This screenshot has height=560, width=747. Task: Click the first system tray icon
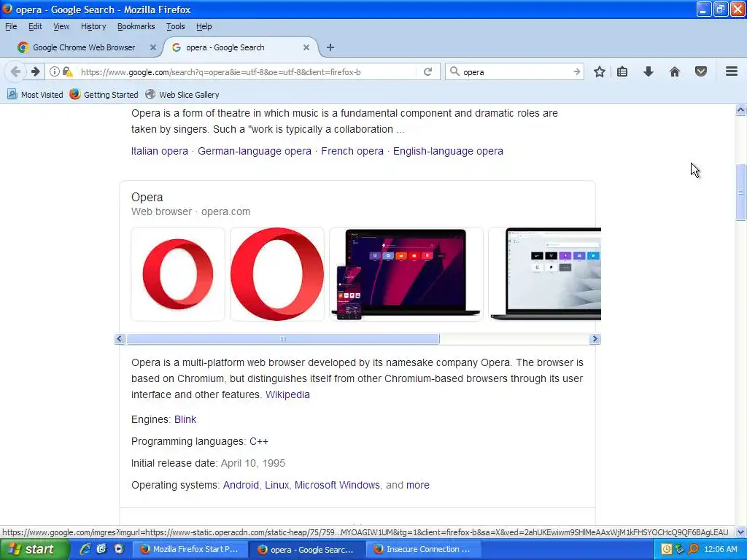(667, 549)
